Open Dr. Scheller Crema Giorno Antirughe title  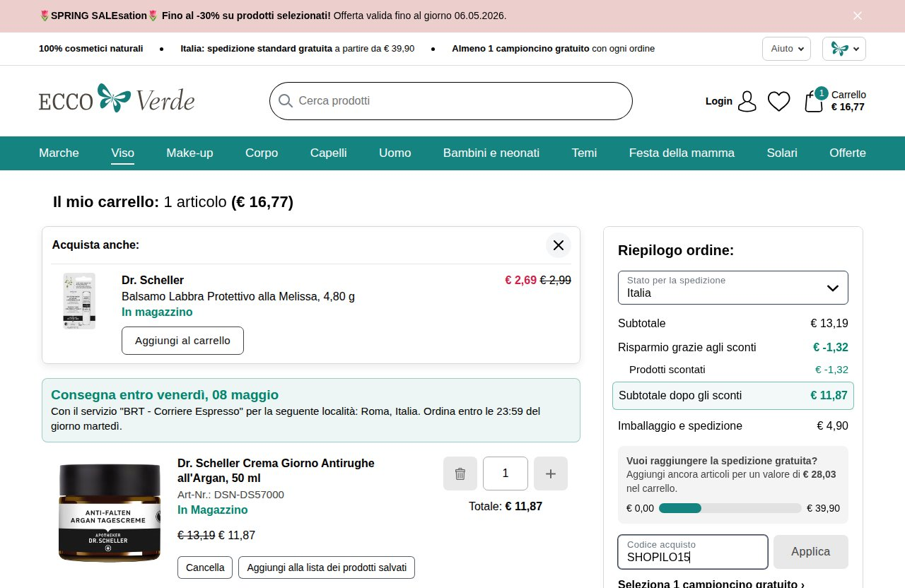tap(276, 471)
